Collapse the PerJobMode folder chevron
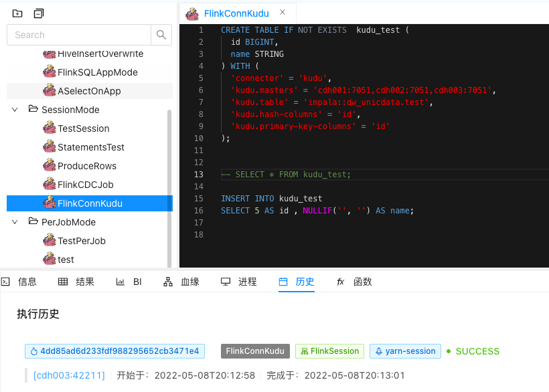This screenshot has width=549, height=392. click(x=15, y=222)
